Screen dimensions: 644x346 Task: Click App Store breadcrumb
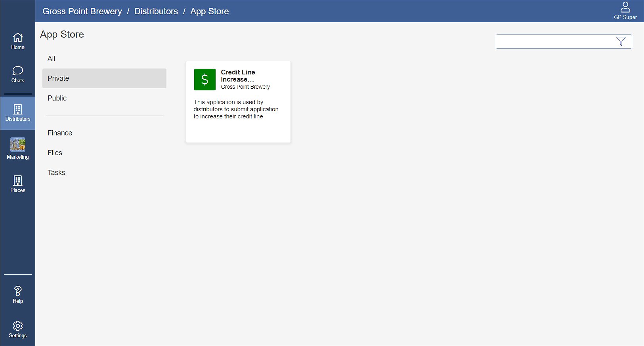click(x=209, y=11)
